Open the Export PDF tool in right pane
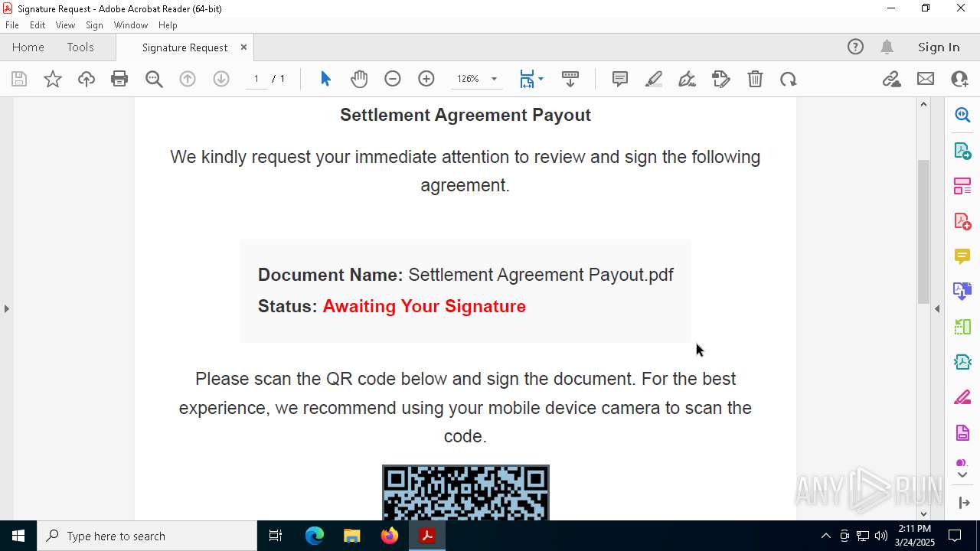This screenshot has height=551, width=980. 962,150
